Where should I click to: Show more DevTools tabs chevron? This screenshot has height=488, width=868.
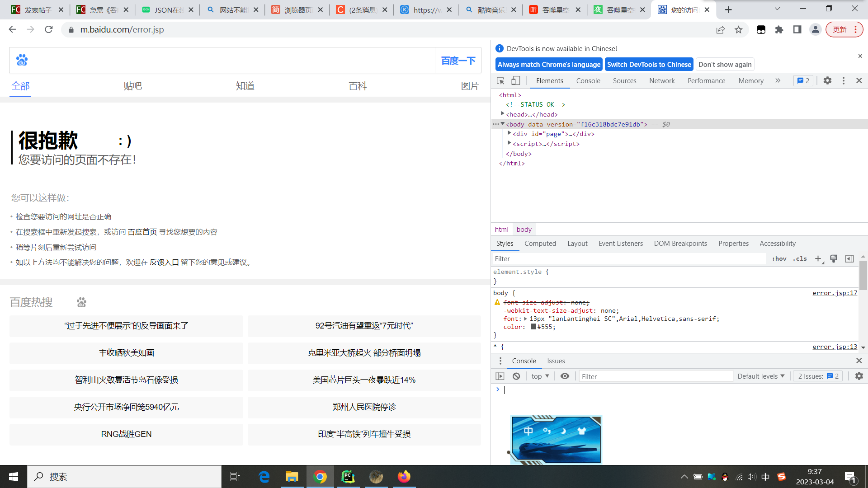[778, 80]
